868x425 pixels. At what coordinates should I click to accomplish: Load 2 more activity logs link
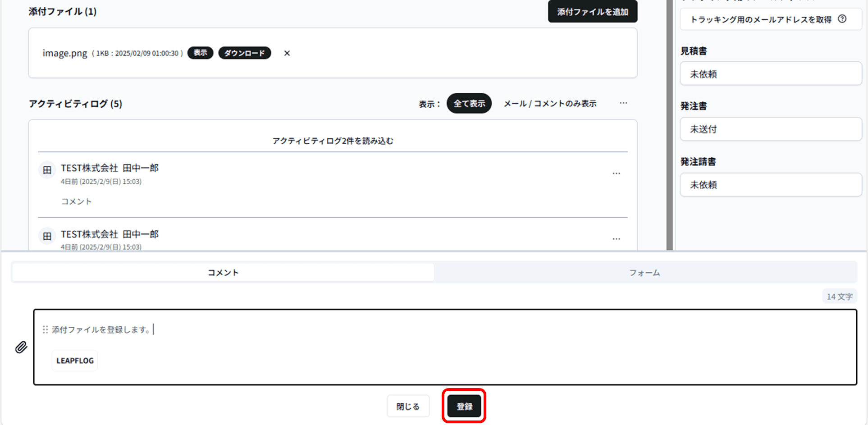[x=333, y=141]
